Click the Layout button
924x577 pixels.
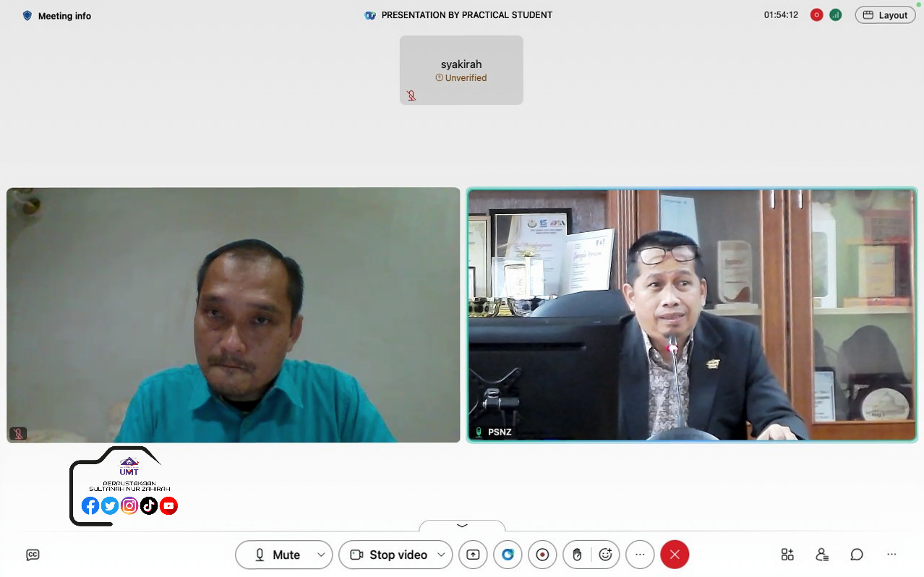[885, 15]
